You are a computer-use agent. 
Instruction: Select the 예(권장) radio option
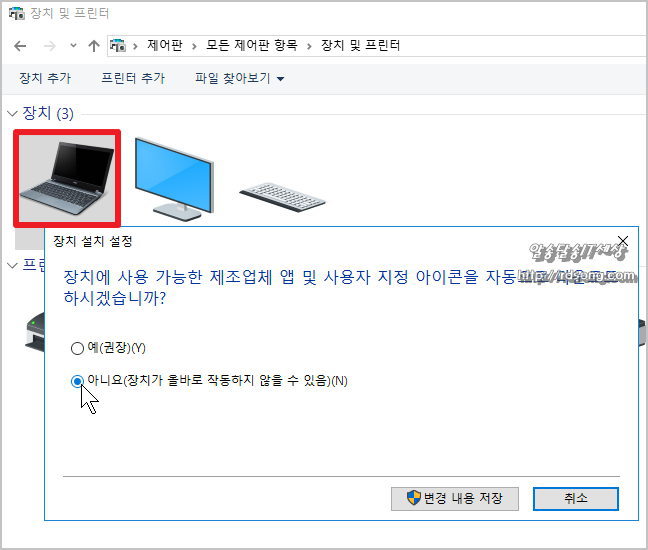pyautogui.click(x=77, y=348)
